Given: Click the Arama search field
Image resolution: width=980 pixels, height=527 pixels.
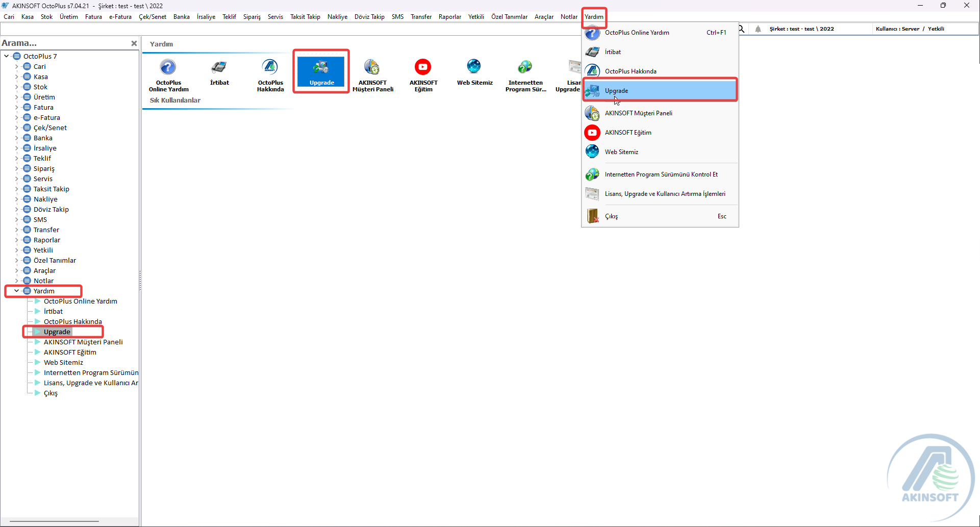Looking at the screenshot, I should pos(64,43).
